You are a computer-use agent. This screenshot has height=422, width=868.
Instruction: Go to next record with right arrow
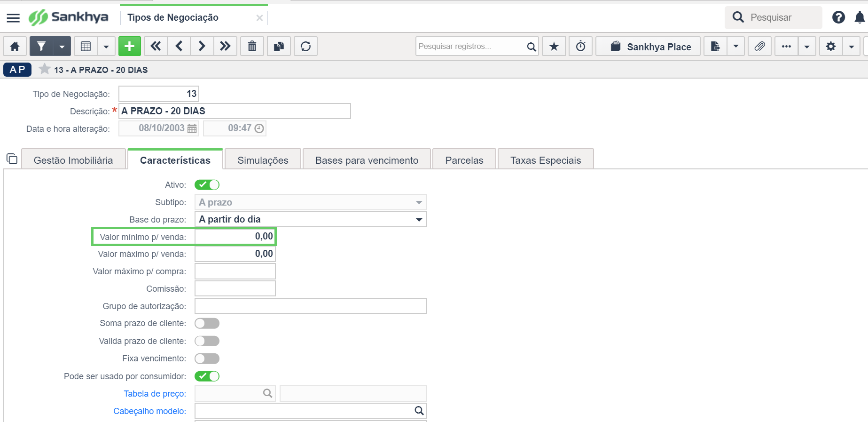point(202,46)
